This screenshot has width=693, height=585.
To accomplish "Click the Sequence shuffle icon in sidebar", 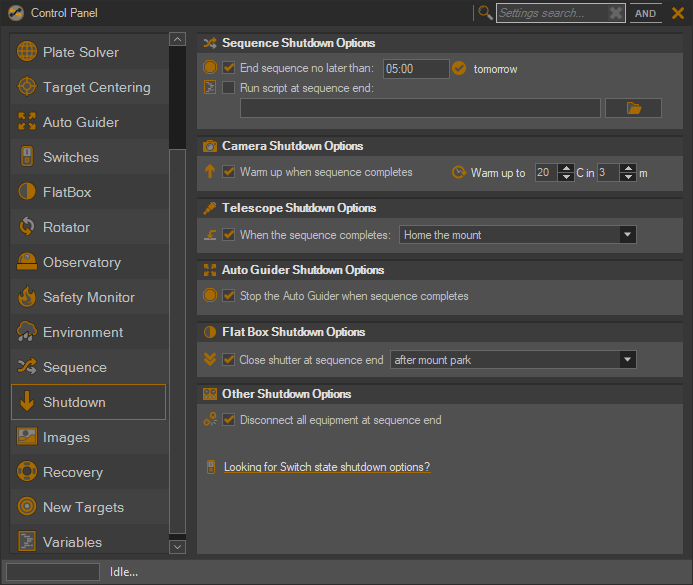I will (27, 366).
